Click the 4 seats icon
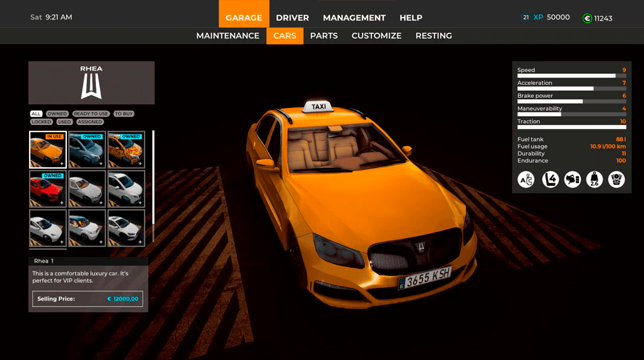 tap(551, 179)
